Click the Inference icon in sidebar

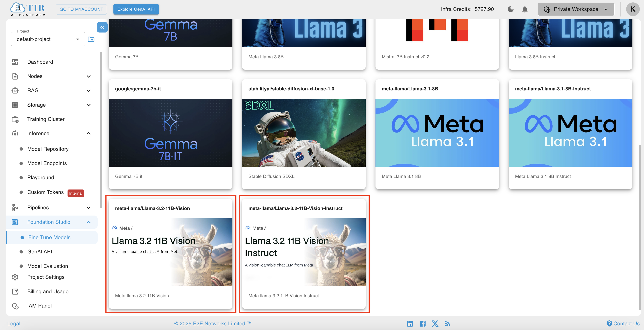(x=15, y=133)
